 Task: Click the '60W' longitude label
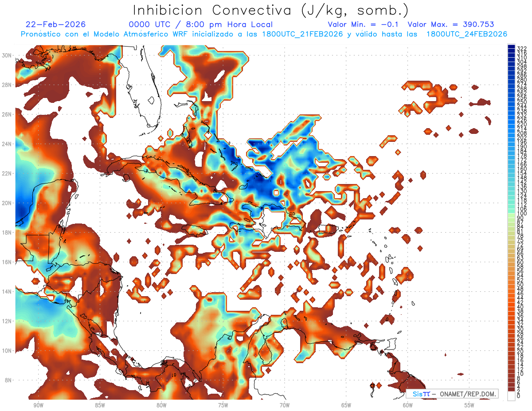pos(408,405)
